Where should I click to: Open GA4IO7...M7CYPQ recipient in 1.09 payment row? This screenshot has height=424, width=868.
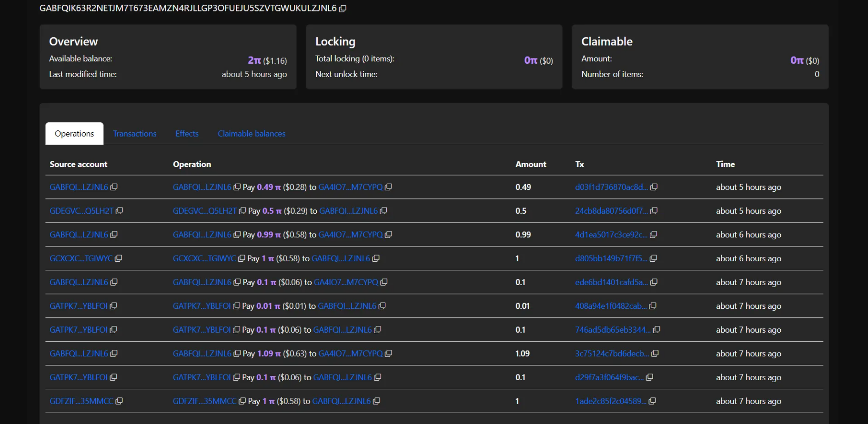350,354
